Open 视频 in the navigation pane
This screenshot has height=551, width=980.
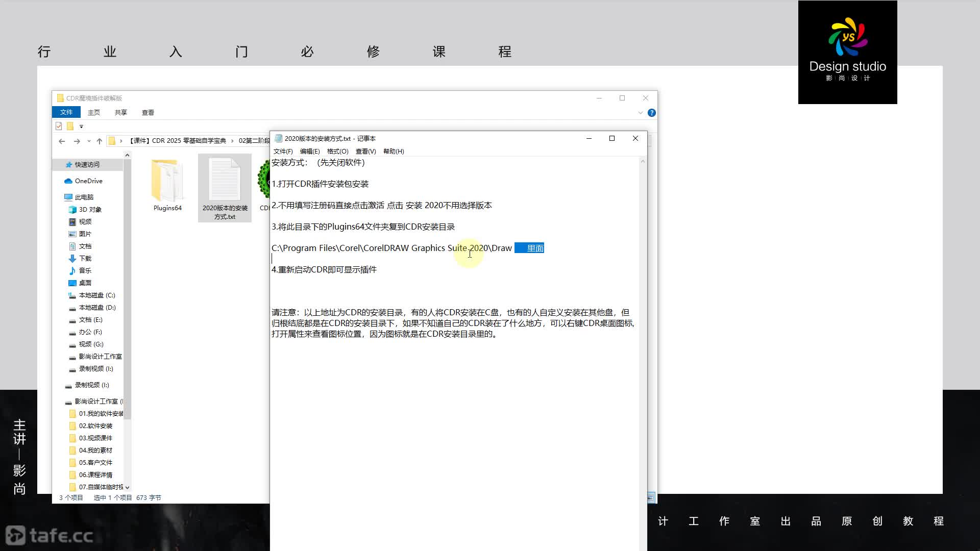click(85, 222)
